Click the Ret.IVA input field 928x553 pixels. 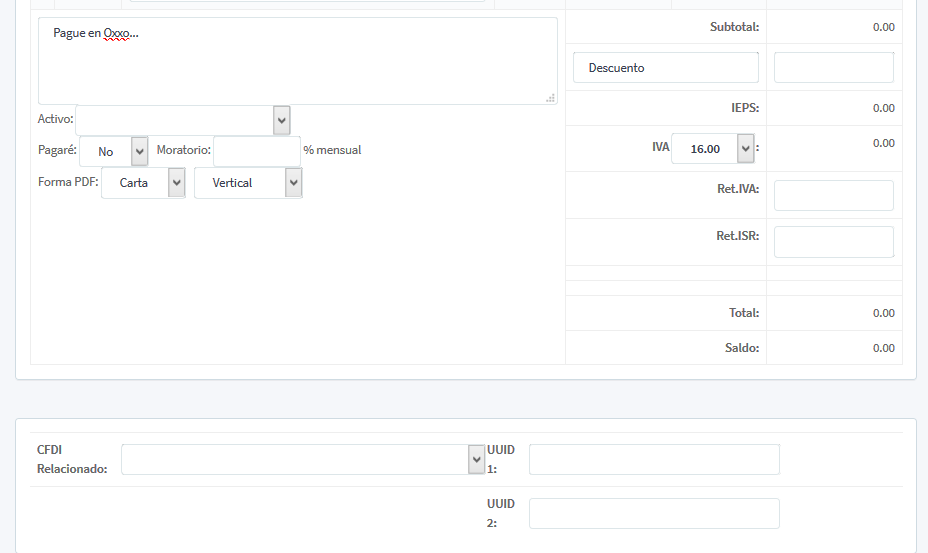pos(833,196)
